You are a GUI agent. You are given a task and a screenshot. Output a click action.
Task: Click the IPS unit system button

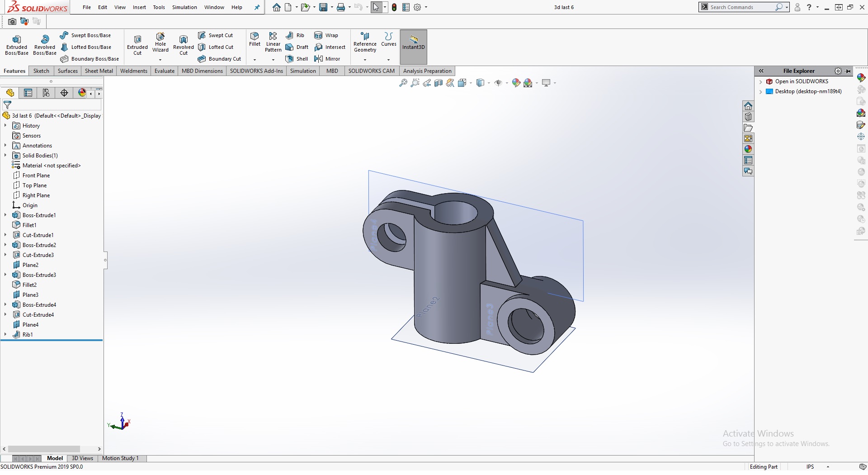tap(810, 467)
